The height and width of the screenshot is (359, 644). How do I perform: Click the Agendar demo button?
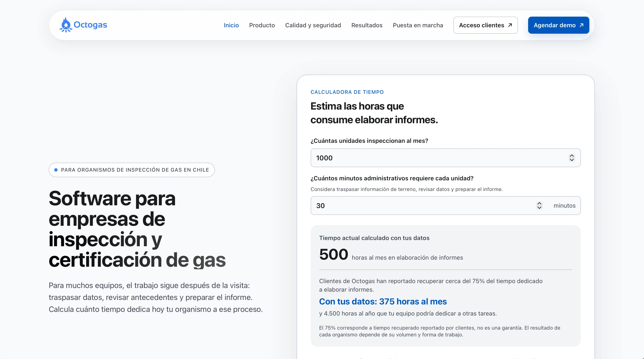[558, 25]
